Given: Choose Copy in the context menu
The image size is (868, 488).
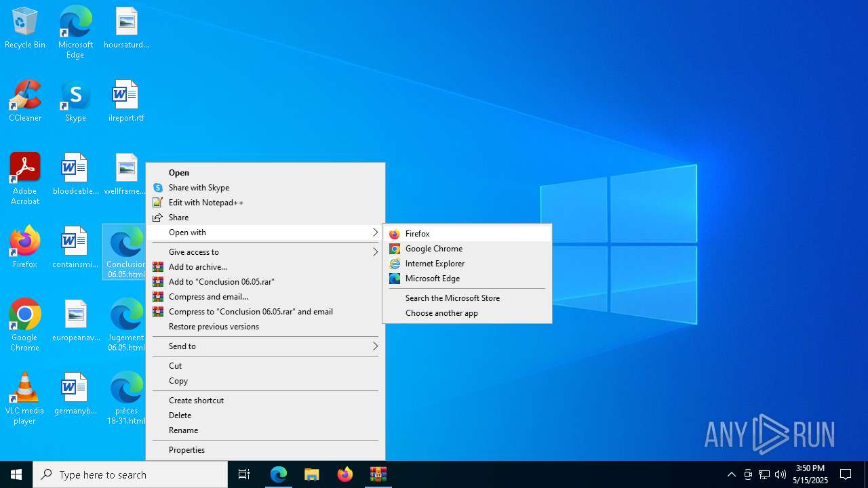Looking at the screenshot, I should [x=265, y=381].
